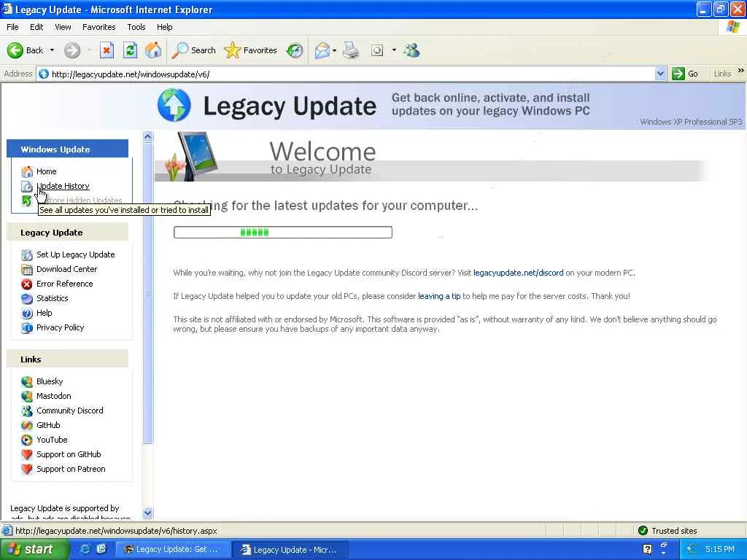Switch to 'Legacy Update: Get...' taskbar window
Image resolution: width=747 pixels, height=560 pixels.
point(172,550)
